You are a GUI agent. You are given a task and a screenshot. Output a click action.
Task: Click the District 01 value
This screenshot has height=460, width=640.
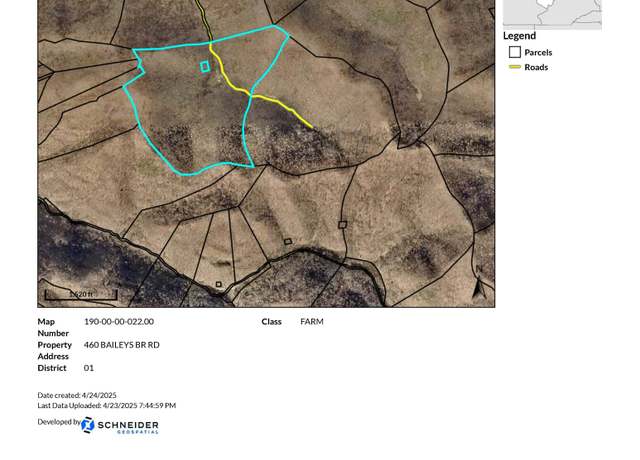click(x=89, y=368)
